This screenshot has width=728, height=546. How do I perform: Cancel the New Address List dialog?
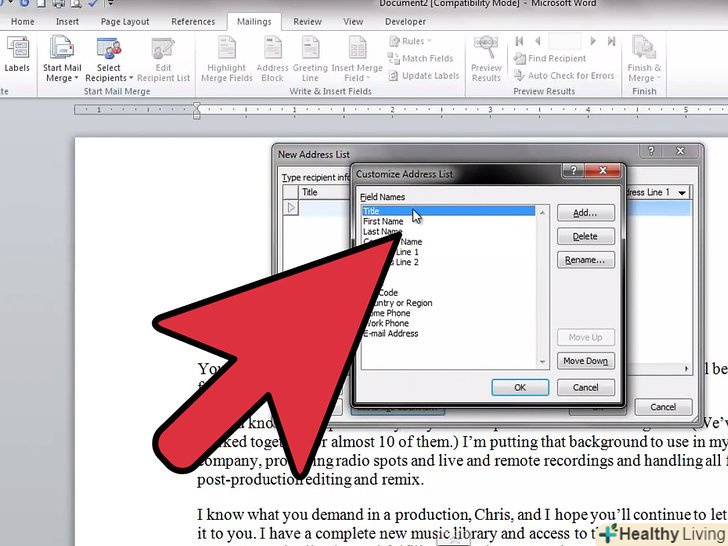(x=663, y=407)
